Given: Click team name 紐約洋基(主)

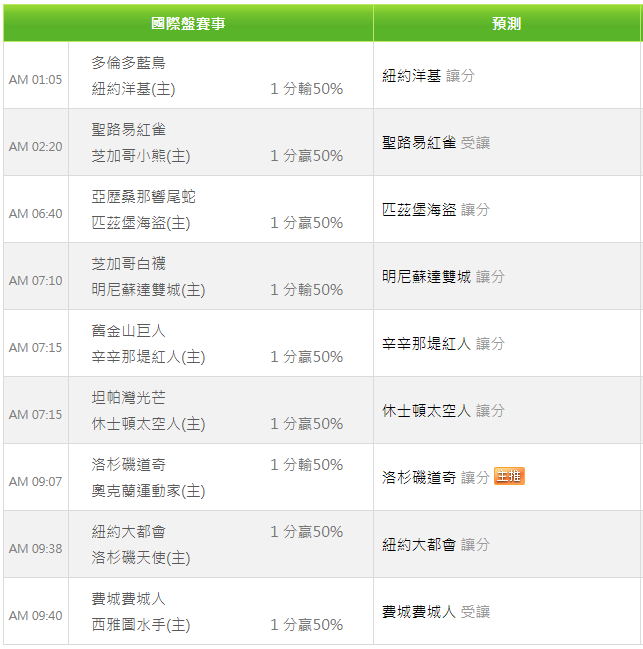Looking at the screenshot, I should pos(133,89).
